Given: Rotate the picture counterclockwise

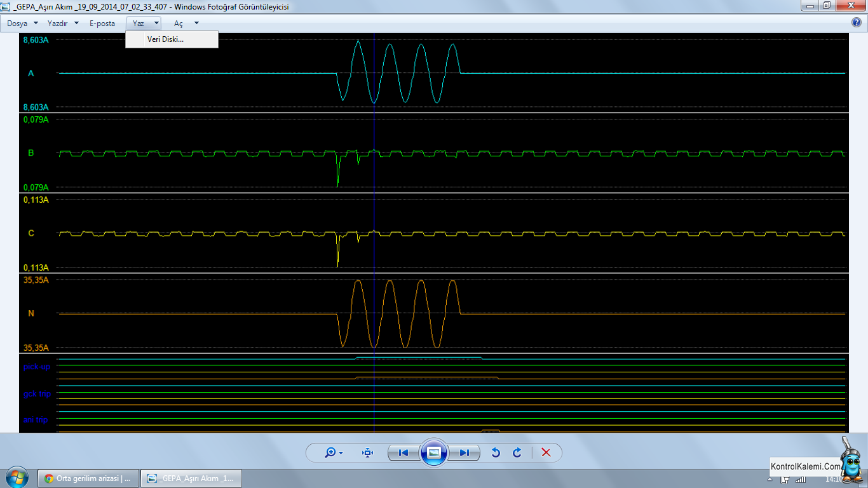Looking at the screenshot, I should click(496, 452).
